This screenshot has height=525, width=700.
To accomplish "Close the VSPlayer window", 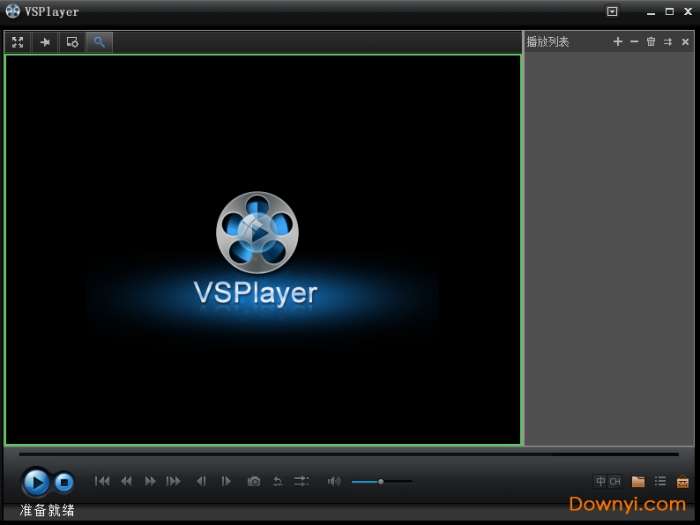I will click(688, 12).
